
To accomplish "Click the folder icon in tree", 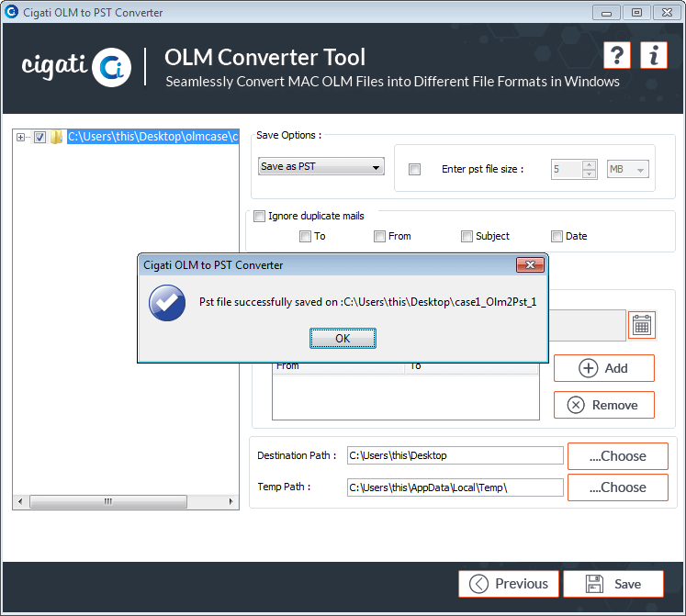I will click(x=56, y=137).
